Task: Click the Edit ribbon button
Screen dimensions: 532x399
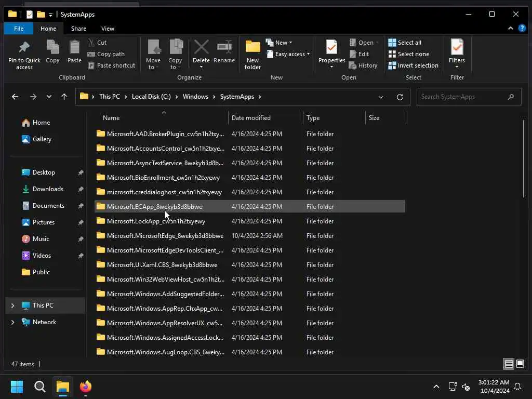Action: [x=359, y=54]
